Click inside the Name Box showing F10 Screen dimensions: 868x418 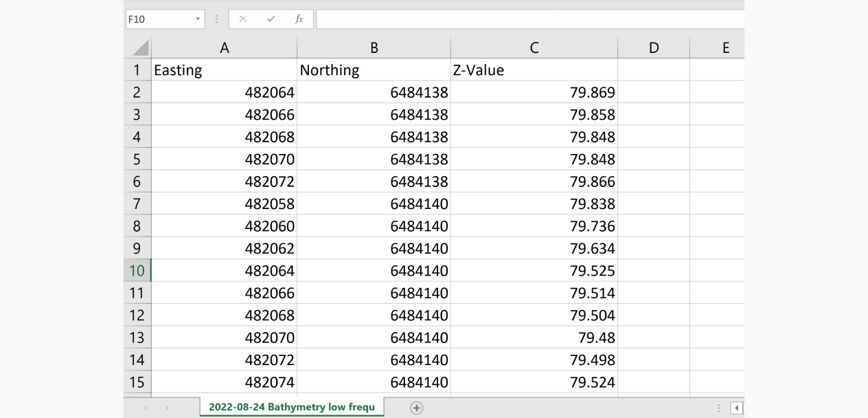click(158, 19)
